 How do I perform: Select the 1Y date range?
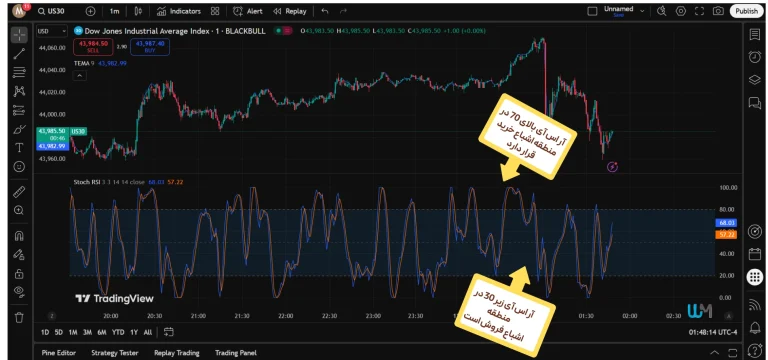tap(134, 332)
